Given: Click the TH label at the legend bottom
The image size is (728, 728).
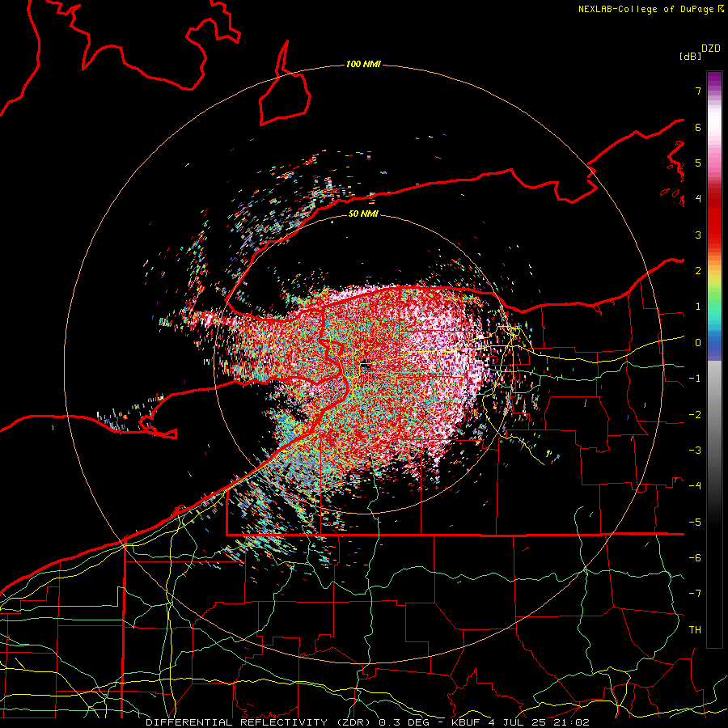Looking at the screenshot, I should coord(695,629).
